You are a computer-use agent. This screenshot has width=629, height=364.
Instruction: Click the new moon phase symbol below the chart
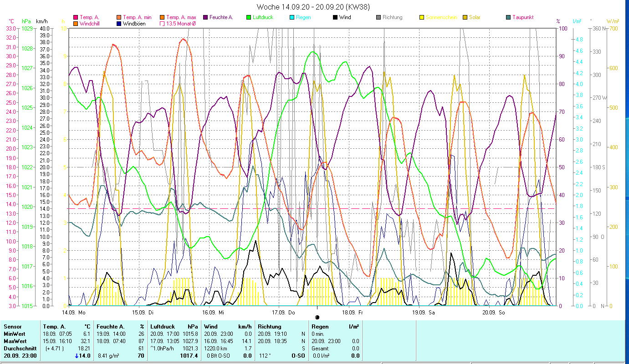(x=317, y=317)
